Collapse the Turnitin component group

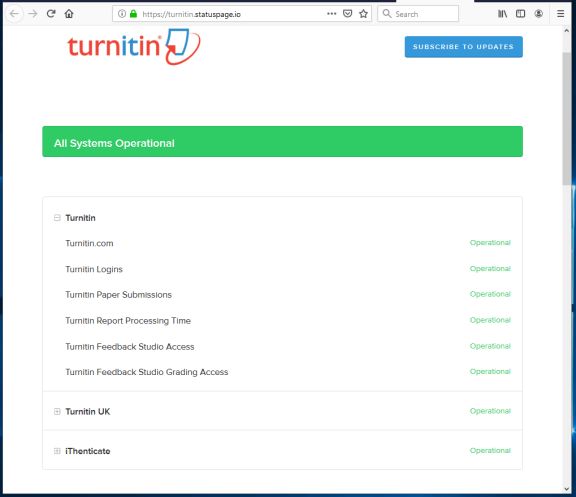coord(57,218)
